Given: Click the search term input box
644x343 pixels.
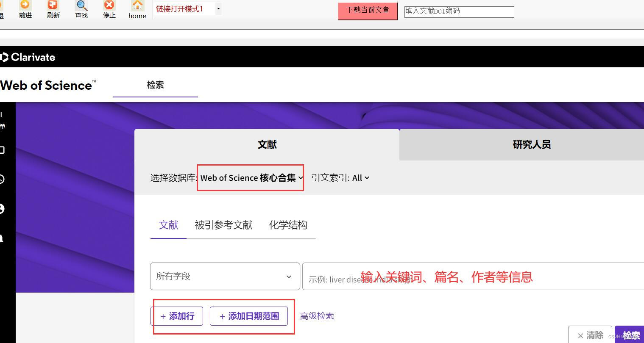Looking at the screenshot, I should coord(473,277).
